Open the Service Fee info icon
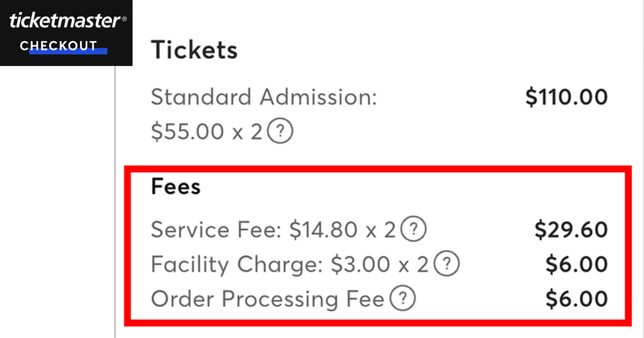The height and width of the screenshot is (338, 644). tap(413, 230)
